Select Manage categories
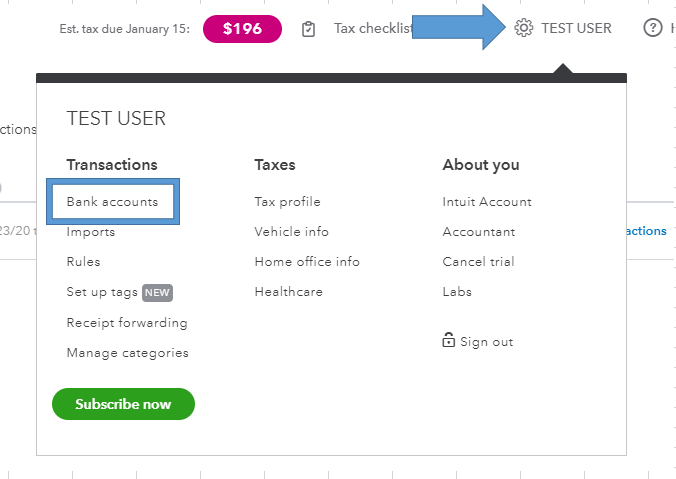The height and width of the screenshot is (479, 676). point(127,352)
